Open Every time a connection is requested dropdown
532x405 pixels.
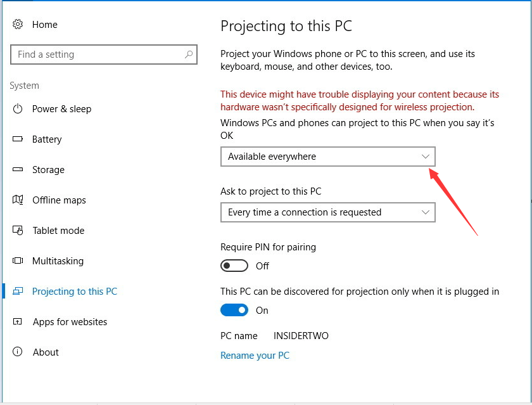[328, 212]
